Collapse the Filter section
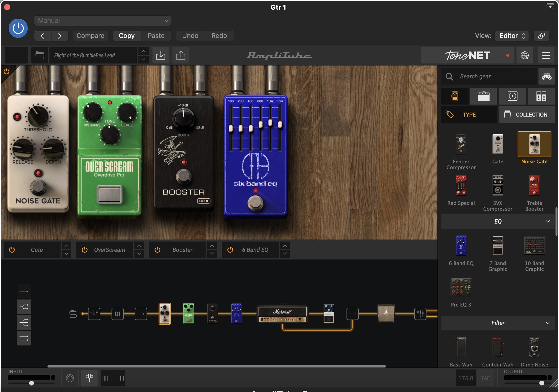The width and height of the screenshot is (559, 392). click(x=498, y=323)
